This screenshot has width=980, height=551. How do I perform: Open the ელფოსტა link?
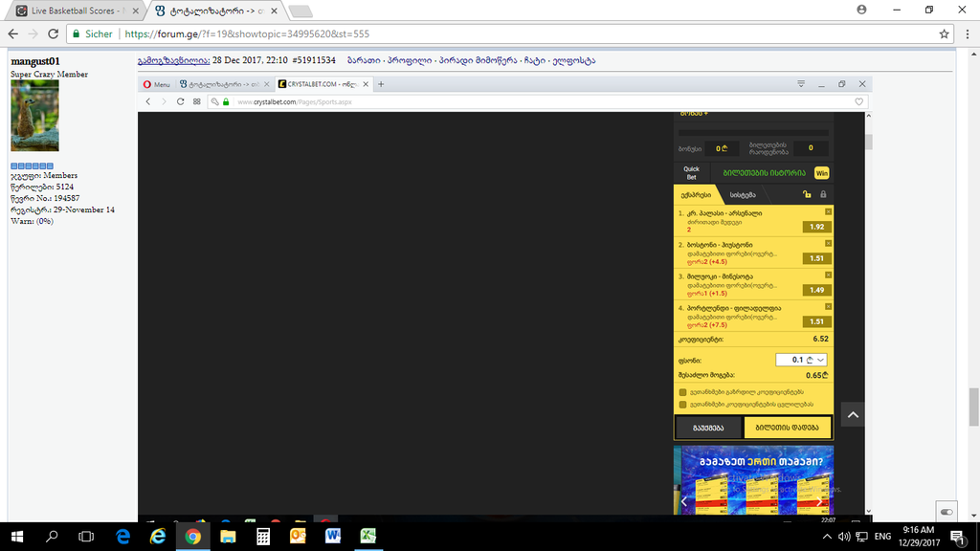574,60
